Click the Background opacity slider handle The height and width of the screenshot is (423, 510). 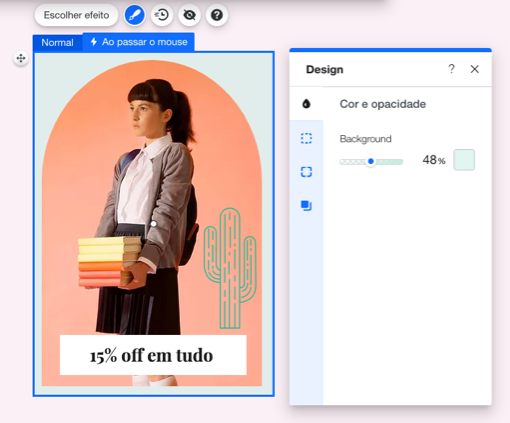(371, 162)
